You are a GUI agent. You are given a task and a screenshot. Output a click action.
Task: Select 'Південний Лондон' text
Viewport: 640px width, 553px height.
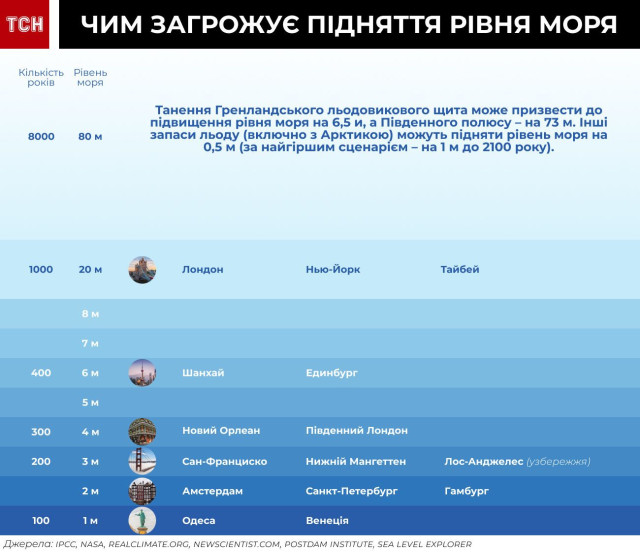(x=356, y=431)
